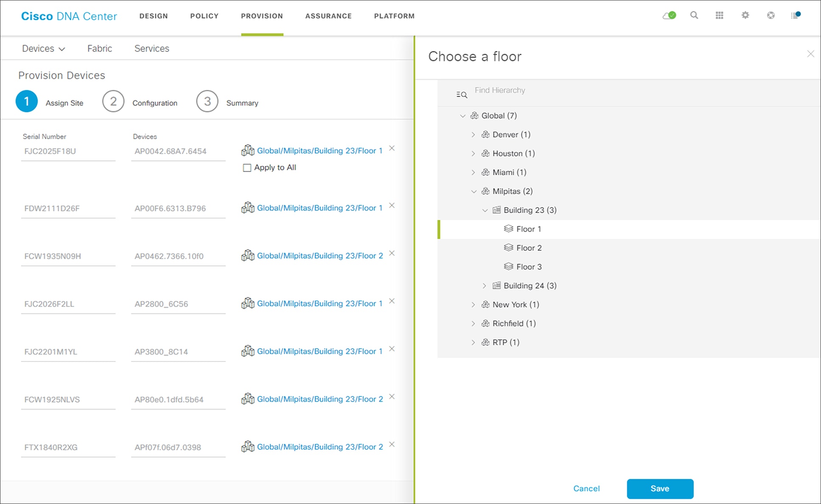
Task: Collapse the Global (7) tree node
Action: [x=463, y=116]
